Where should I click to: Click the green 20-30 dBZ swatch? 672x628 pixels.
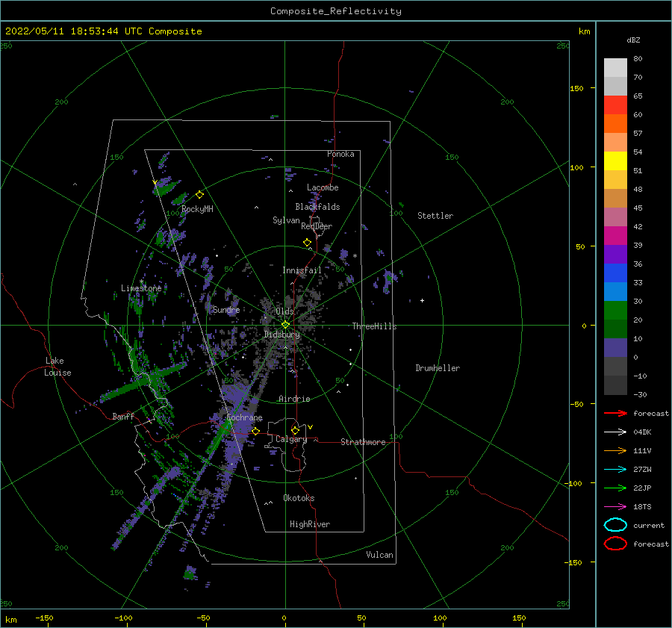615,310
